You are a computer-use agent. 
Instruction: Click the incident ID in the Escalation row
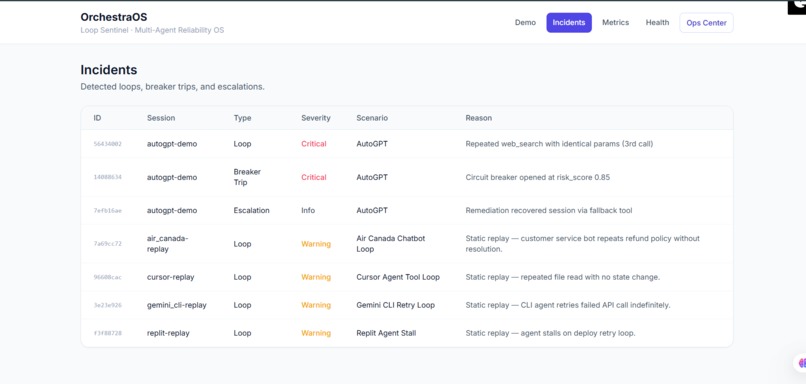coord(107,211)
